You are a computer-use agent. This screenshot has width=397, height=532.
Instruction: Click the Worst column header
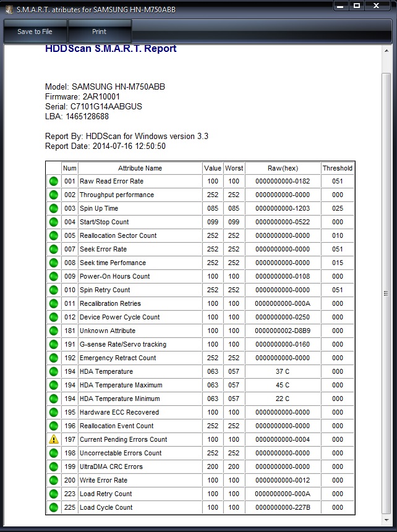(234, 168)
